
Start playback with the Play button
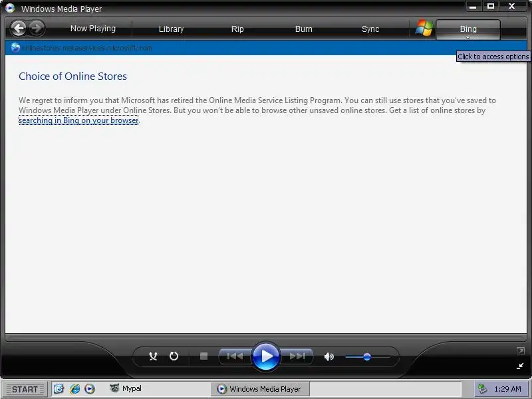(265, 356)
